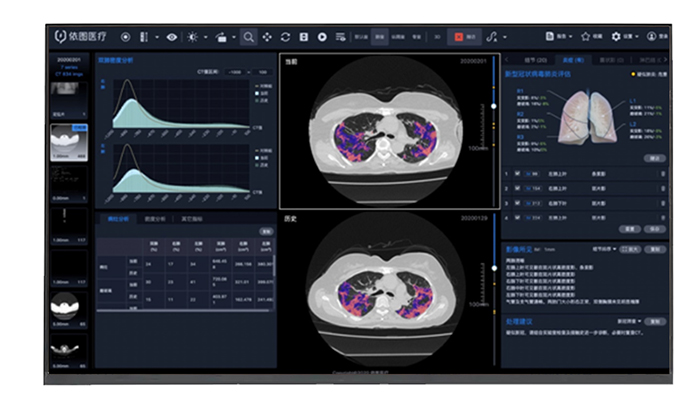Toggle the eye visibility icon
700x402 pixels.
click(x=172, y=37)
